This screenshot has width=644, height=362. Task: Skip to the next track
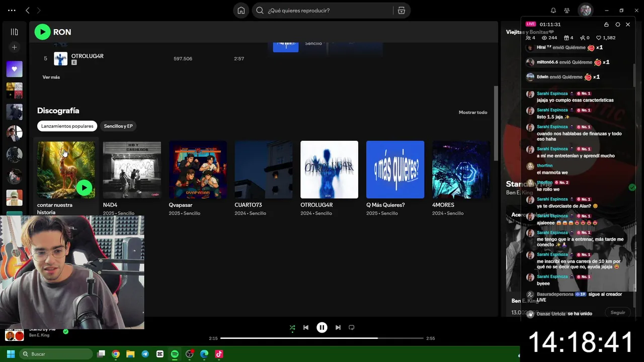338,327
